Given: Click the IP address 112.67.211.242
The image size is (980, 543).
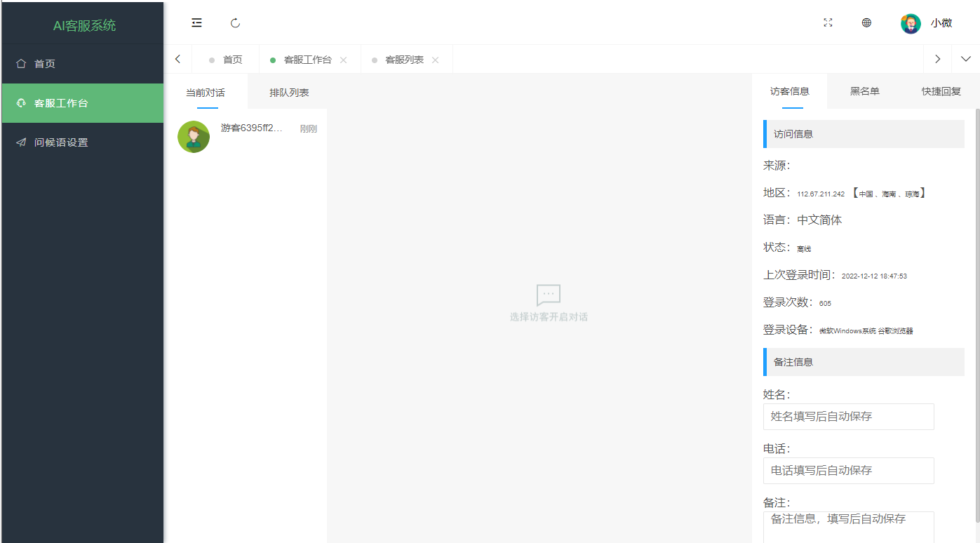Looking at the screenshot, I should point(821,194).
